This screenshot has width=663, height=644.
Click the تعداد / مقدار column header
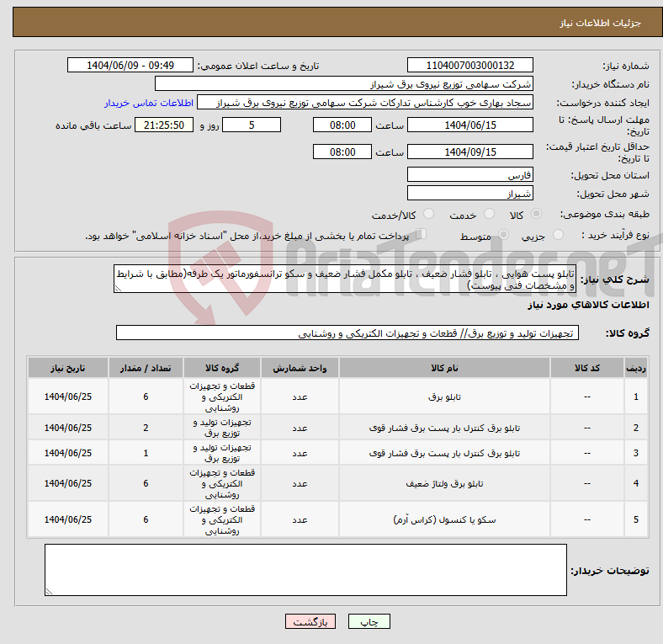146,368
